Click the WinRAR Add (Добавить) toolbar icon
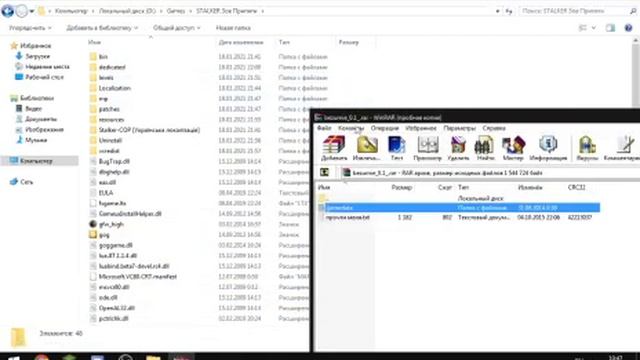640x360 pixels. point(334,148)
